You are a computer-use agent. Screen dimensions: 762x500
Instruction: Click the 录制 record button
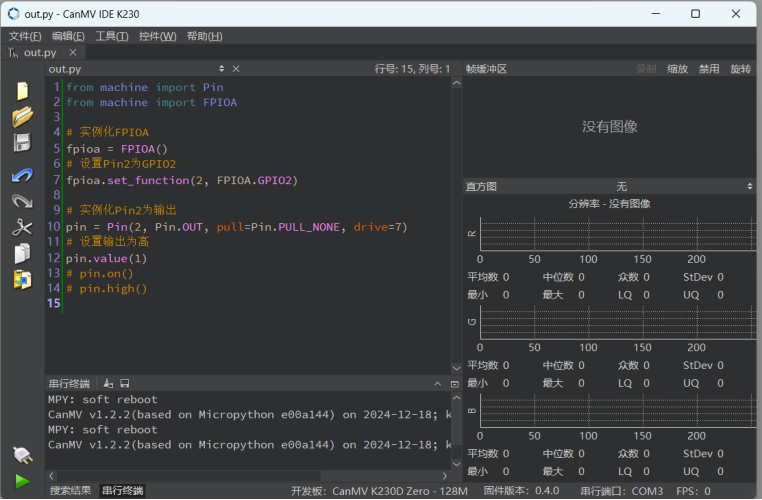tap(646, 69)
